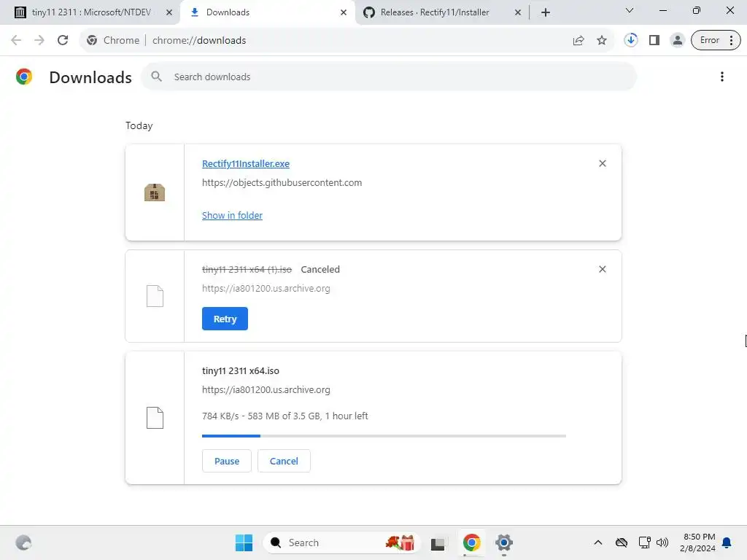Image resolution: width=747 pixels, height=560 pixels.
Task: Cancel the tiny11 2311 x64.iso download
Action: click(284, 461)
